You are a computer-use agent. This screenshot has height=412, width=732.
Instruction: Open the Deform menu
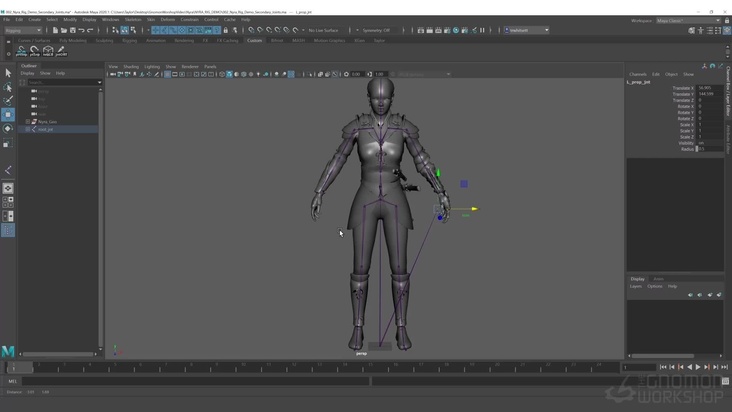pos(168,20)
